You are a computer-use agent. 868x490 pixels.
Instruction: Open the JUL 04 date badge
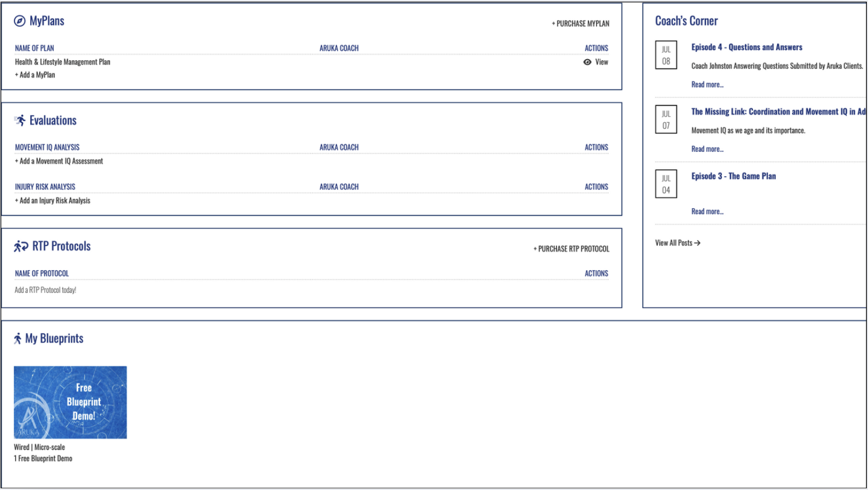pyautogui.click(x=666, y=184)
